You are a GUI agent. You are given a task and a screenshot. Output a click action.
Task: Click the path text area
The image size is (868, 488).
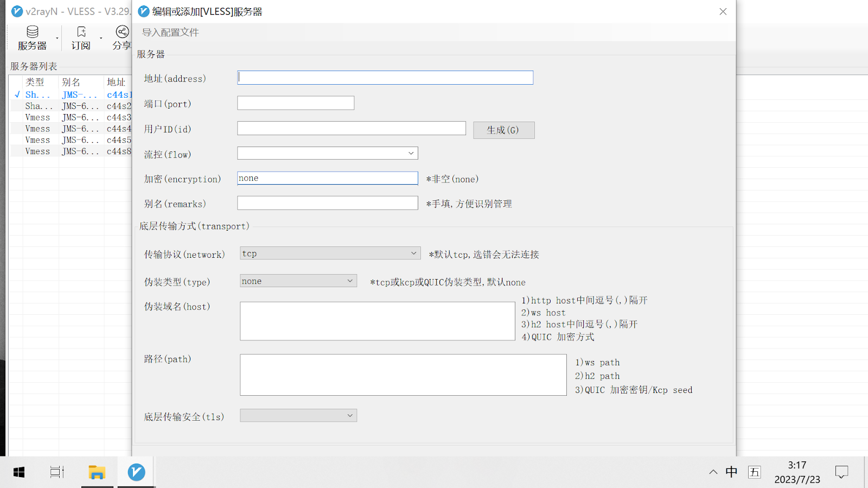tap(403, 375)
